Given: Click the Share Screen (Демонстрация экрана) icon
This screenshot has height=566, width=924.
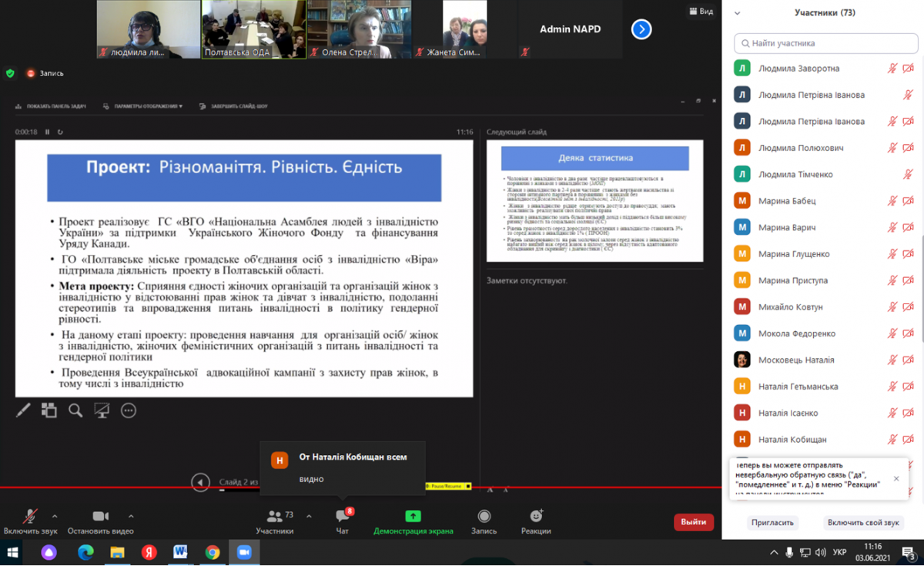Looking at the screenshot, I should (413, 517).
